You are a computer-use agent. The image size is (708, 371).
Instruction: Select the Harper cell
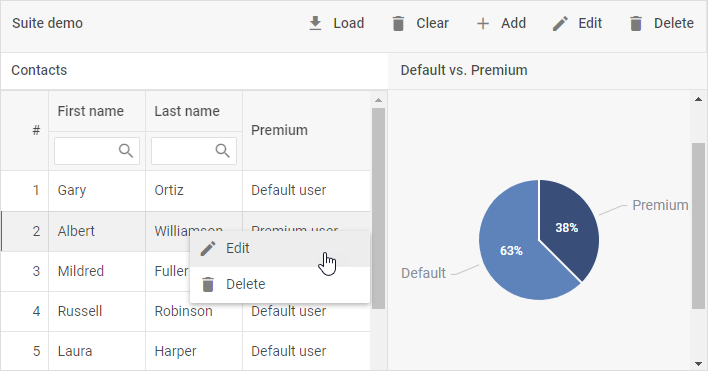(194, 351)
